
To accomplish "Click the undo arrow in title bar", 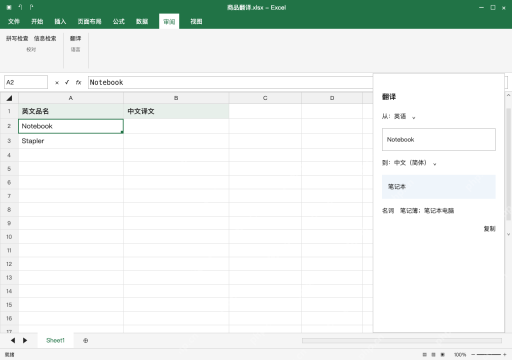I will (20, 7).
